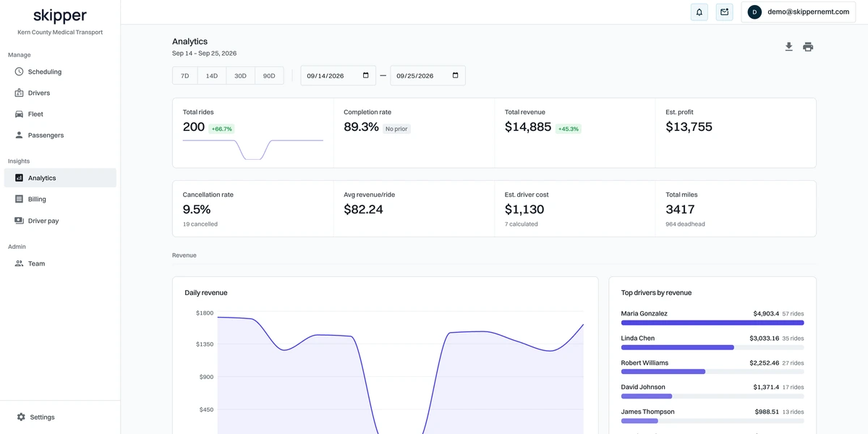Select Analytics in sidebar
This screenshot has height=434, width=868.
click(60, 178)
